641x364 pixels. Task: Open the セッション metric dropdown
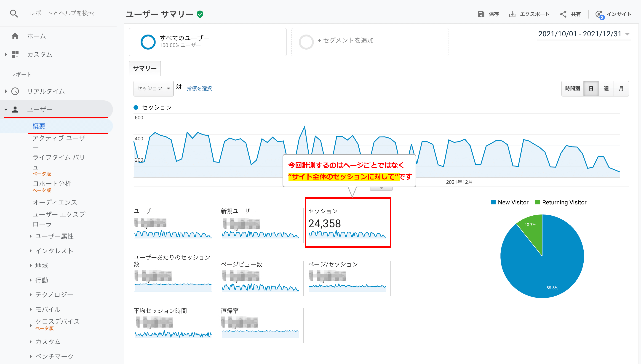pos(153,88)
